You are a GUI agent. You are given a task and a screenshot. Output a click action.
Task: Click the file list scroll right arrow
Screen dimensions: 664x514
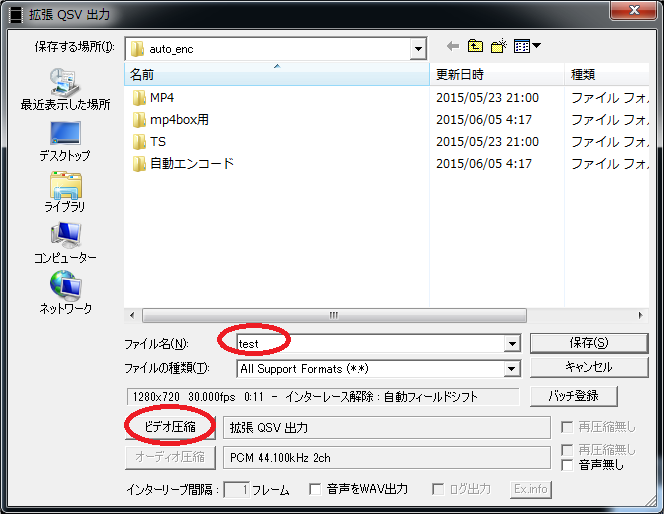click(640, 315)
